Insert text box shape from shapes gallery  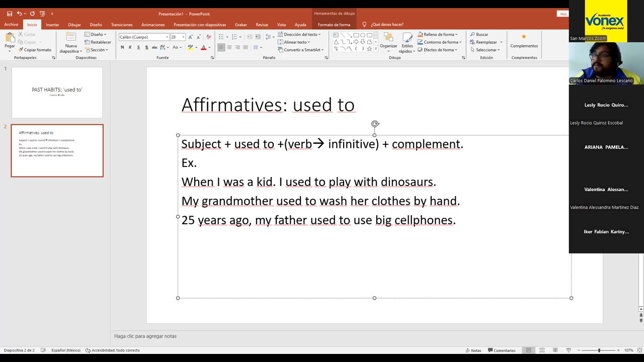336,35
